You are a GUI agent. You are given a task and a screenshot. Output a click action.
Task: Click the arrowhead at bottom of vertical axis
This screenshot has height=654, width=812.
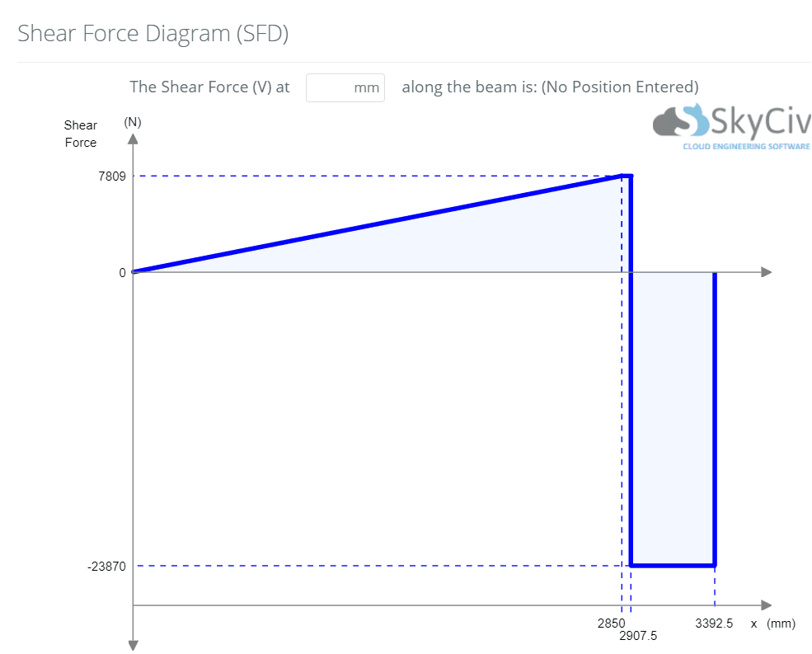tap(132, 645)
